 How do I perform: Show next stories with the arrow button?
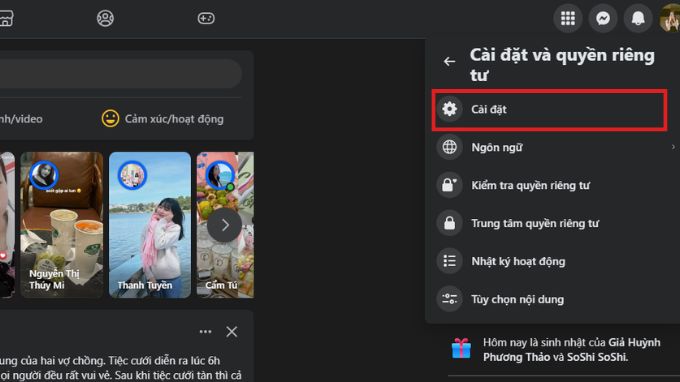click(x=224, y=225)
